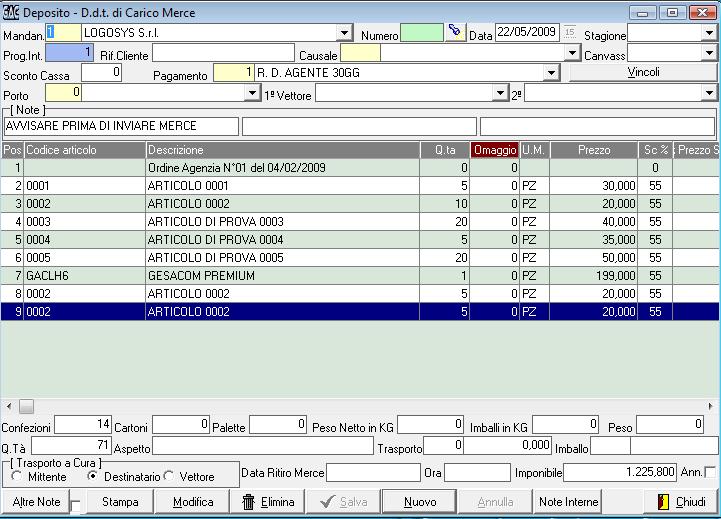
Task: Open the 1º Vettore dropdown
Action: 500,93
